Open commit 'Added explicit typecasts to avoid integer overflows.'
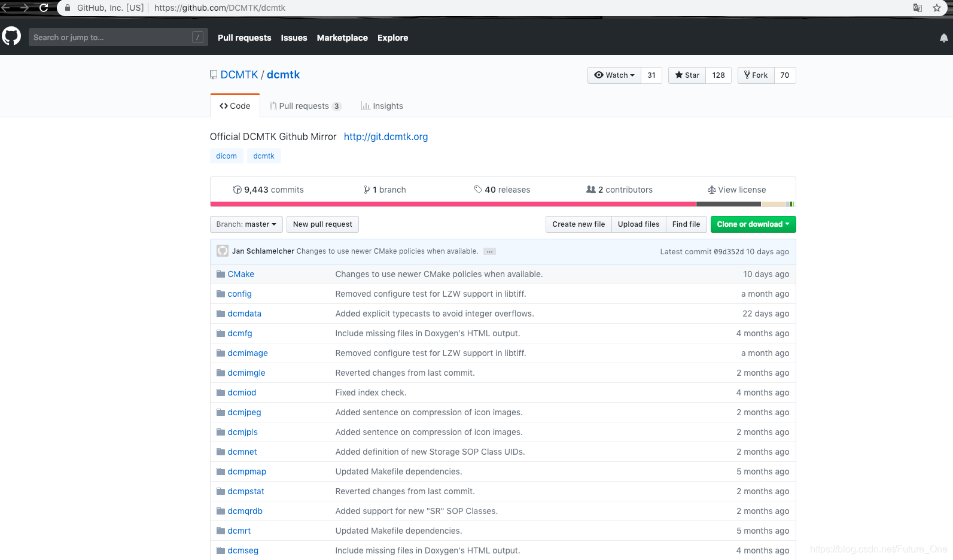The width and height of the screenshot is (953, 560). 434,314
